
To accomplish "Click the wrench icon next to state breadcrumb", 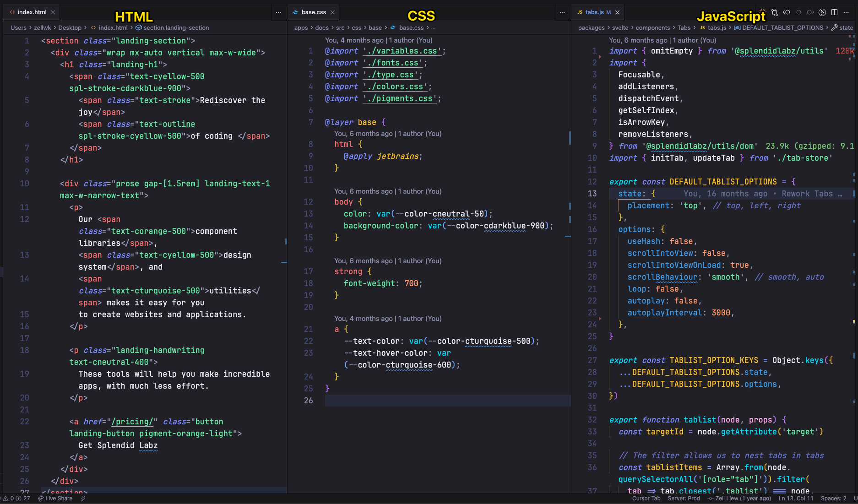I will click(x=833, y=27).
